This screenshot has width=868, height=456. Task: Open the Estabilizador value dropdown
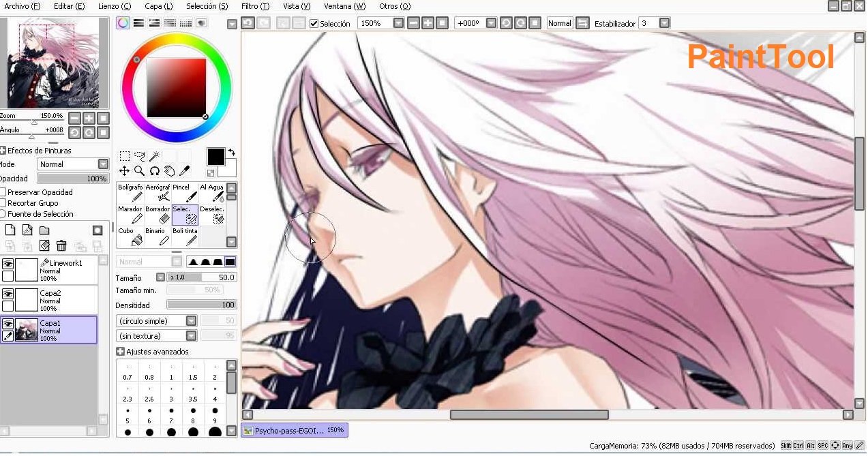pos(664,23)
